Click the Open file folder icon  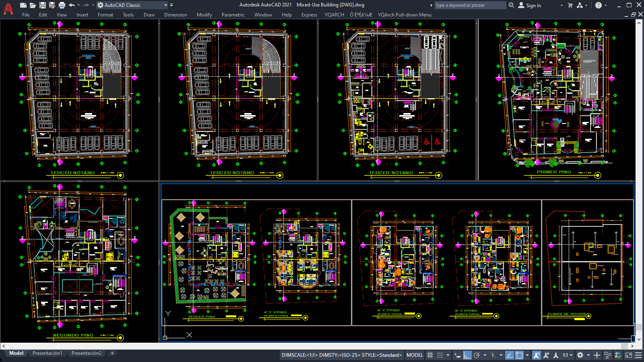(33, 5)
